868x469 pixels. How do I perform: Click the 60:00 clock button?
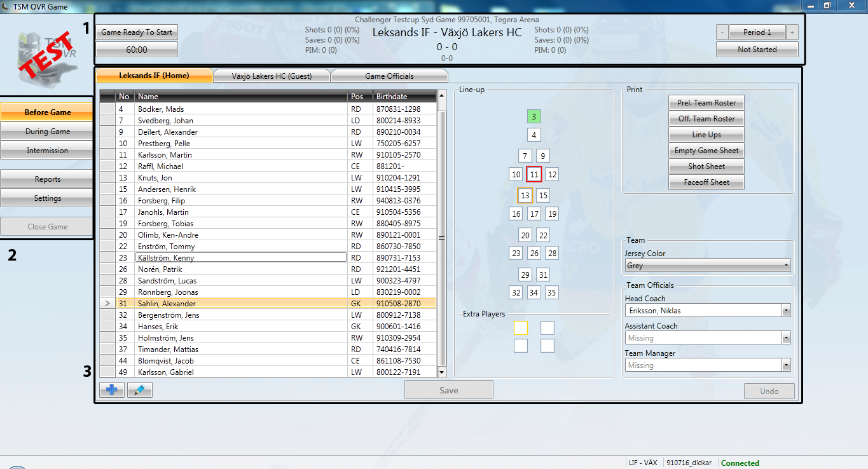click(137, 50)
